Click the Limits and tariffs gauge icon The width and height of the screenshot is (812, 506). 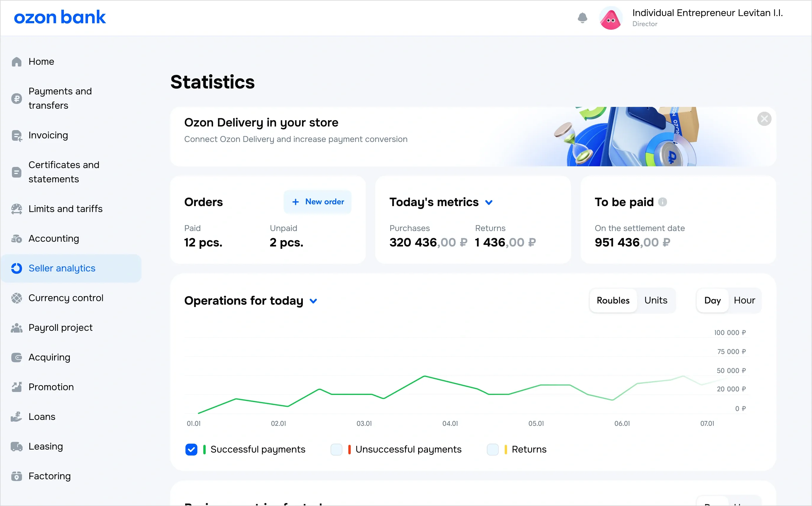(x=16, y=209)
